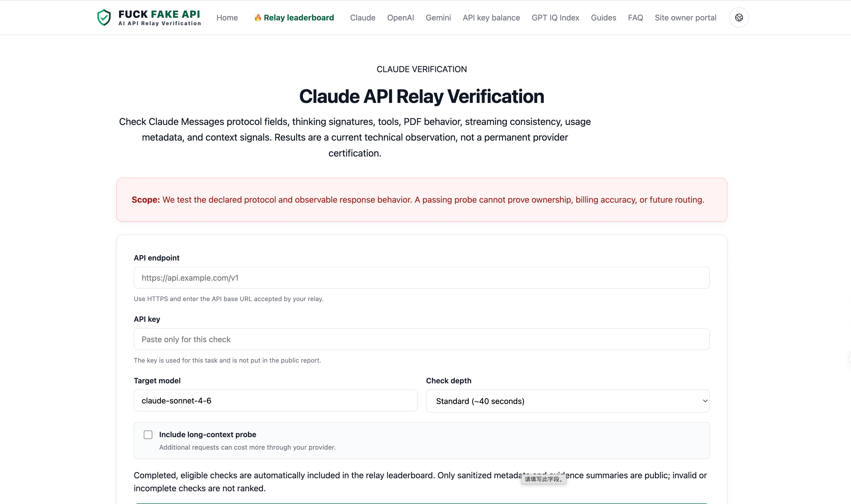Go to the Gemini nav tab
This screenshot has height=504, width=851.
tap(438, 18)
